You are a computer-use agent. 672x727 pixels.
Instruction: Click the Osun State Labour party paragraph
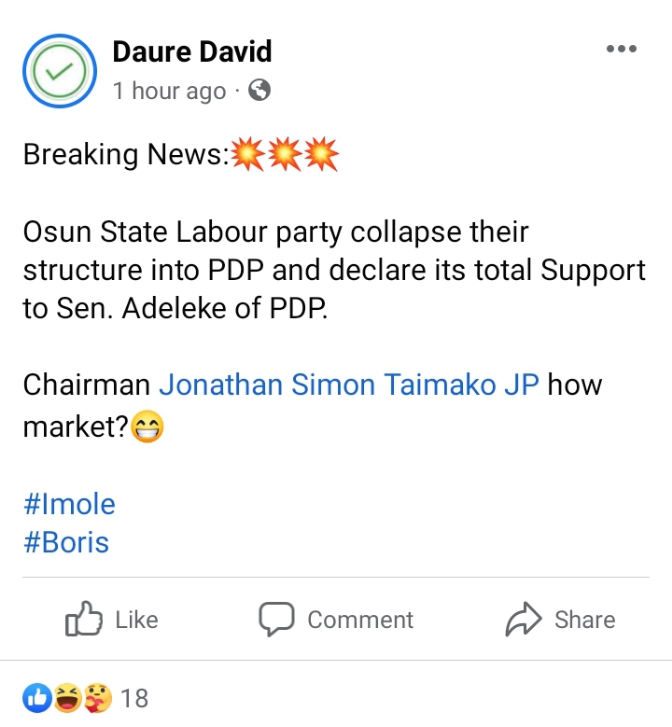tap(334, 271)
